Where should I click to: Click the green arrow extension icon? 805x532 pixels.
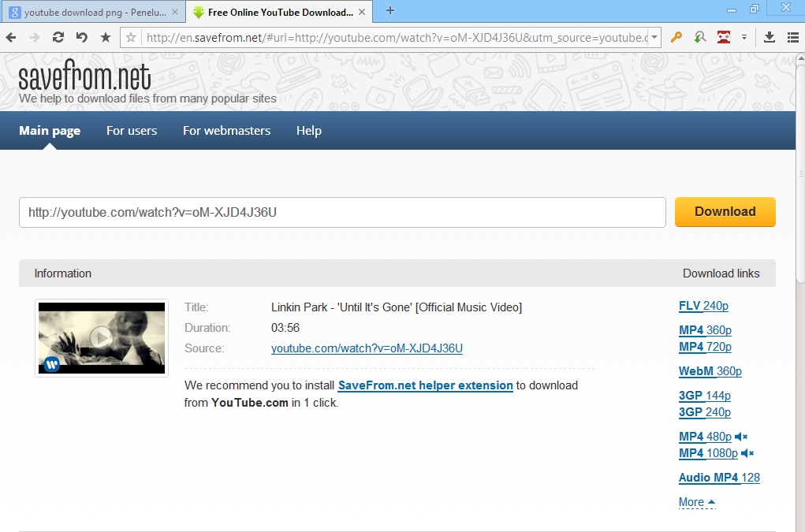[700, 37]
